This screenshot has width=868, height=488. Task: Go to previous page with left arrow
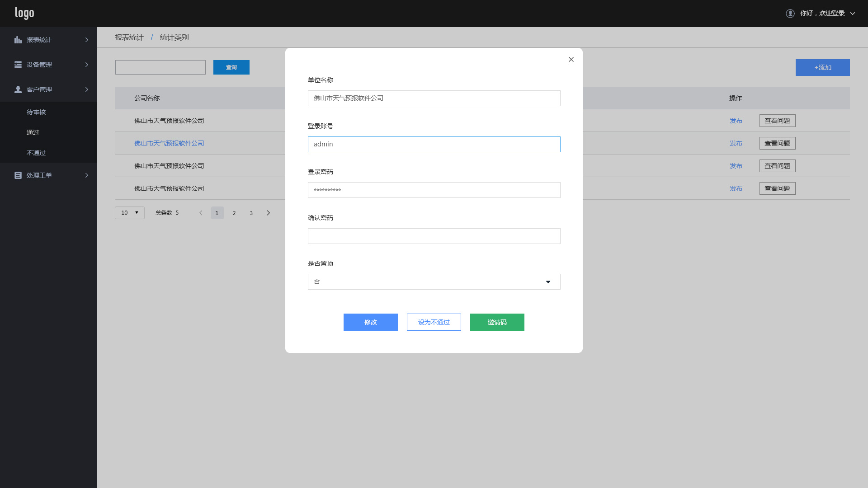click(201, 213)
